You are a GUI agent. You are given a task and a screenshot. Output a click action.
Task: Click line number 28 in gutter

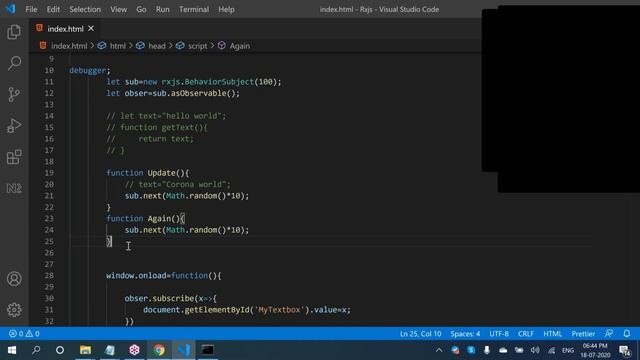coord(49,276)
